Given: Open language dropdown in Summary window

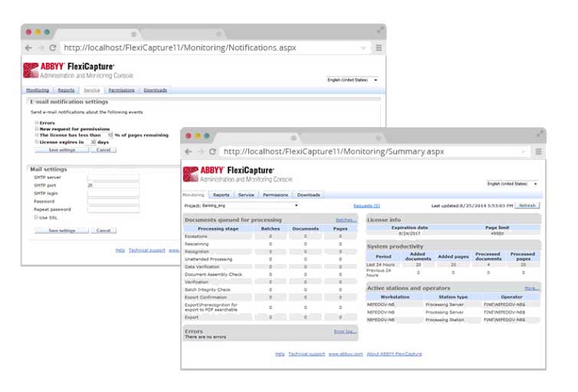Looking at the screenshot, I should (512, 184).
